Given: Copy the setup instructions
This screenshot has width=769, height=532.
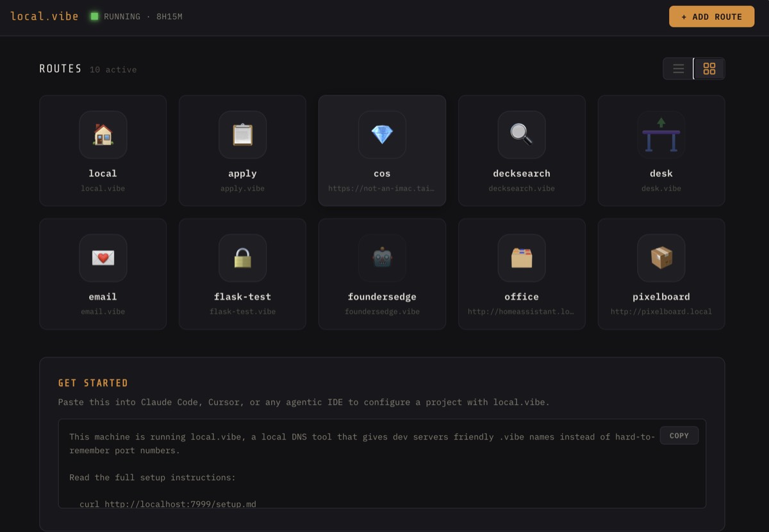Looking at the screenshot, I should (679, 435).
